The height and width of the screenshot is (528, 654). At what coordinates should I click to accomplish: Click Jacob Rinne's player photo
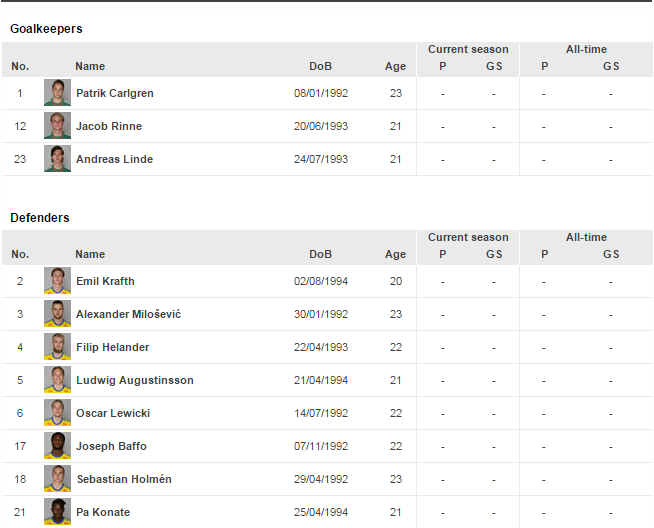[57, 126]
